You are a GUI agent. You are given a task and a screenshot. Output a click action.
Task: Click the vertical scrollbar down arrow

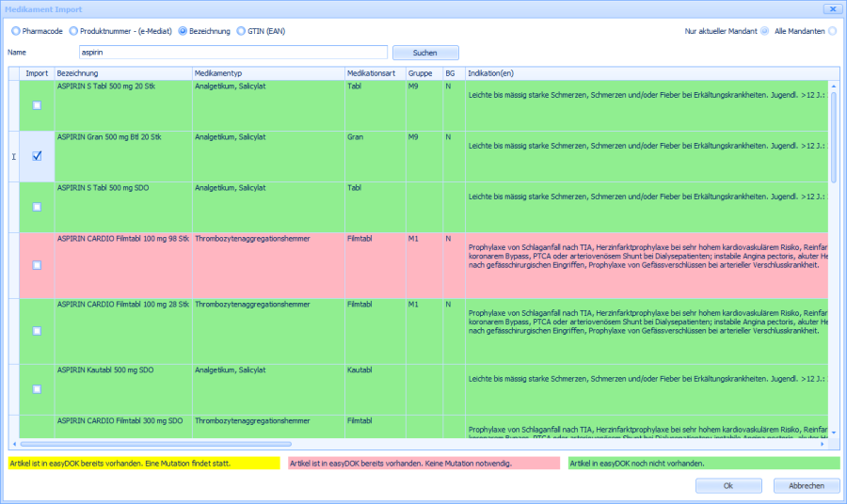(833, 433)
